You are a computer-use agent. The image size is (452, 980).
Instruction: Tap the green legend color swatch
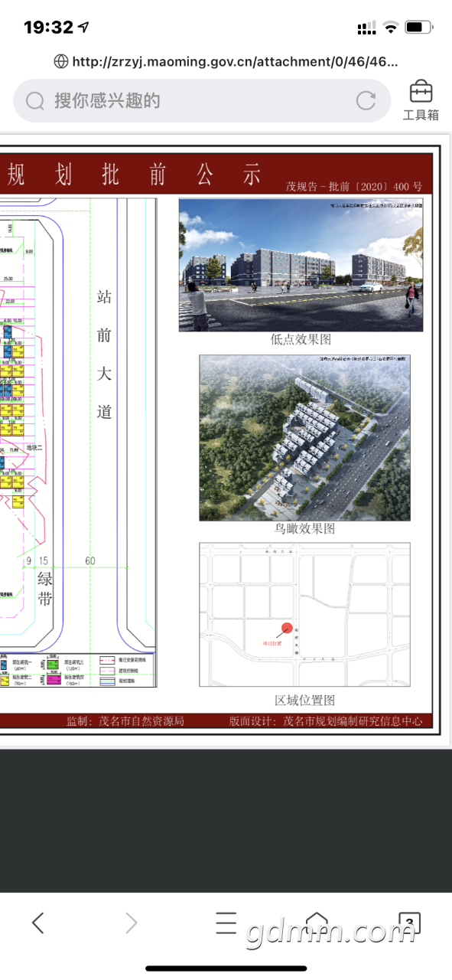(x=53, y=663)
